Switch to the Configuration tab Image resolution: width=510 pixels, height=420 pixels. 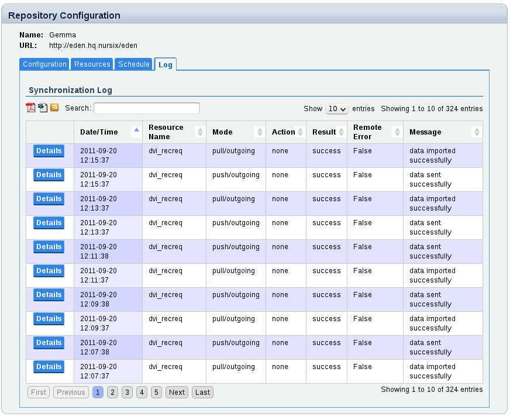pos(44,64)
